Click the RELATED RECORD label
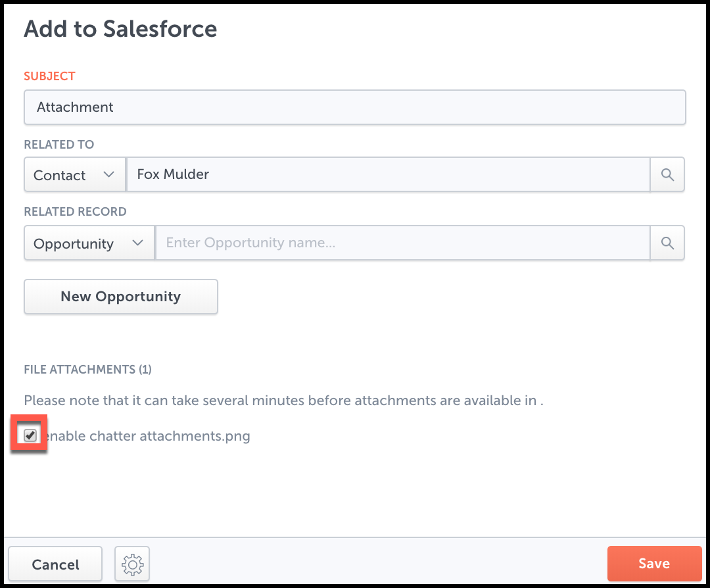 pyautogui.click(x=75, y=212)
